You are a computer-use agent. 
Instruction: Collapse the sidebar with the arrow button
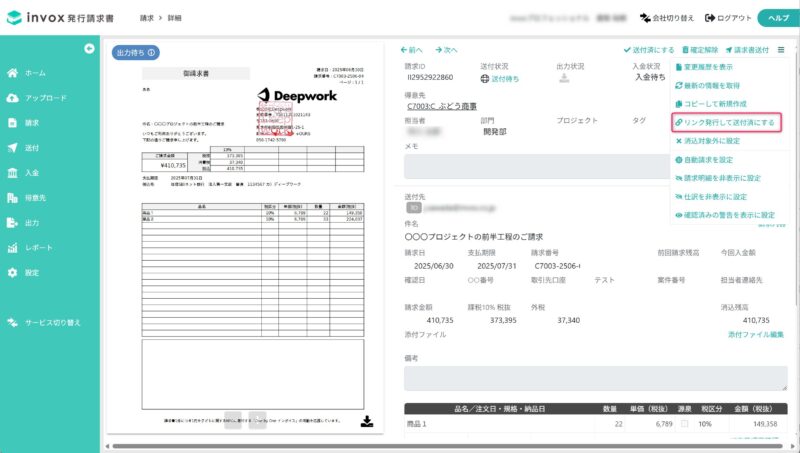coord(89,48)
